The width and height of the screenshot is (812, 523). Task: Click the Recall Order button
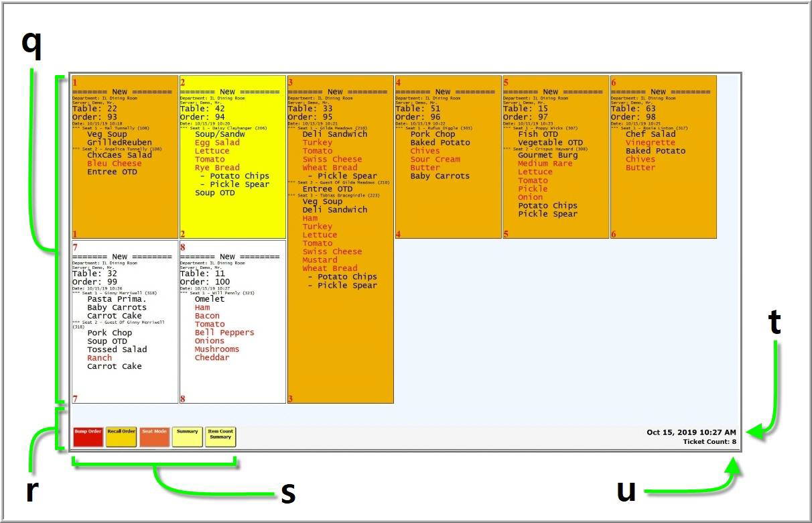[122, 437]
